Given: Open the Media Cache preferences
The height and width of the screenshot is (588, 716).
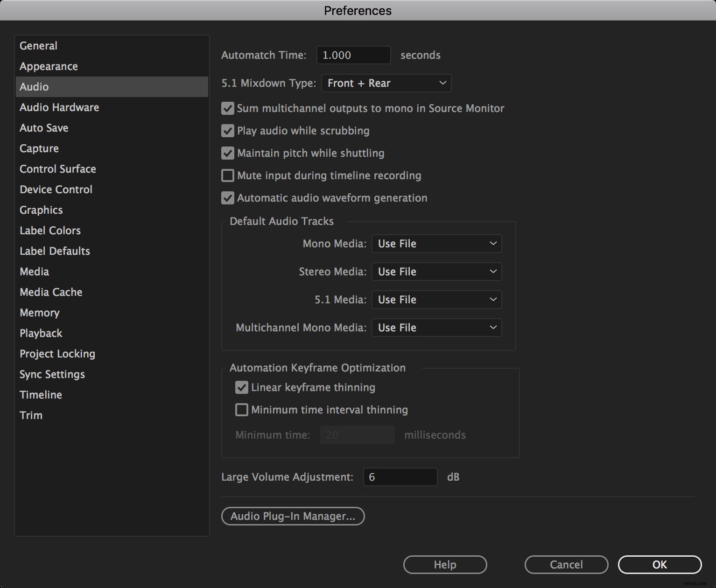Looking at the screenshot, I should click(x=51, y=292).
